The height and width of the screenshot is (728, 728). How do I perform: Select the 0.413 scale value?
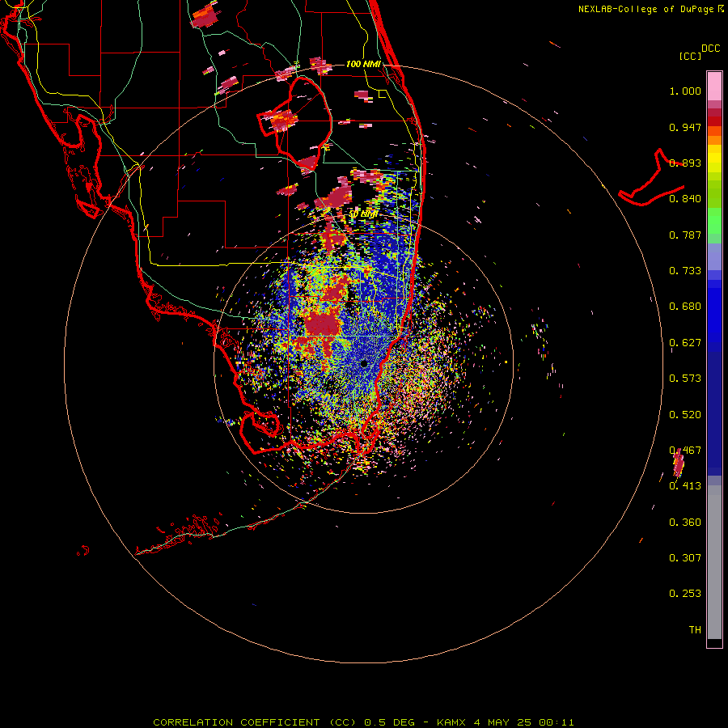685,486
